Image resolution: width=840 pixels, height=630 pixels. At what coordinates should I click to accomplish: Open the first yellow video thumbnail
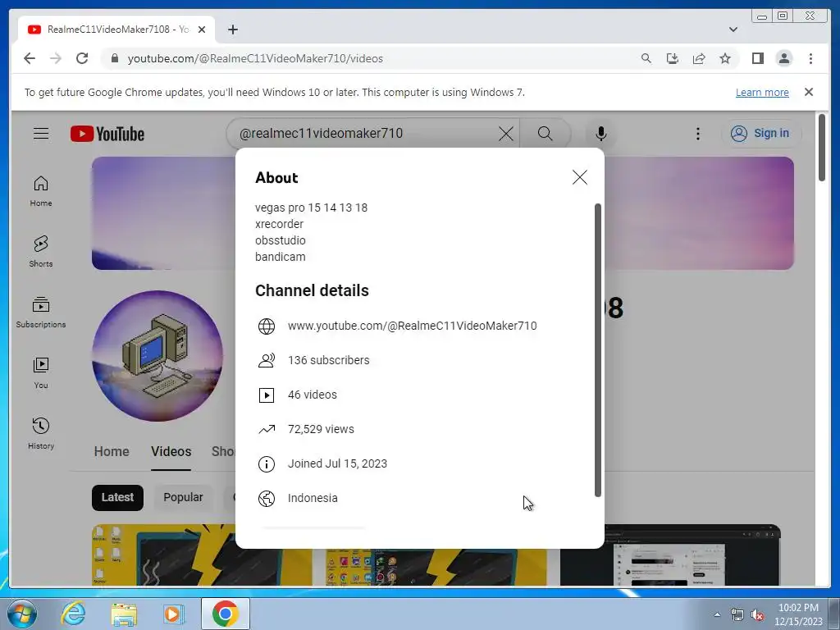[x=164, y=555]
